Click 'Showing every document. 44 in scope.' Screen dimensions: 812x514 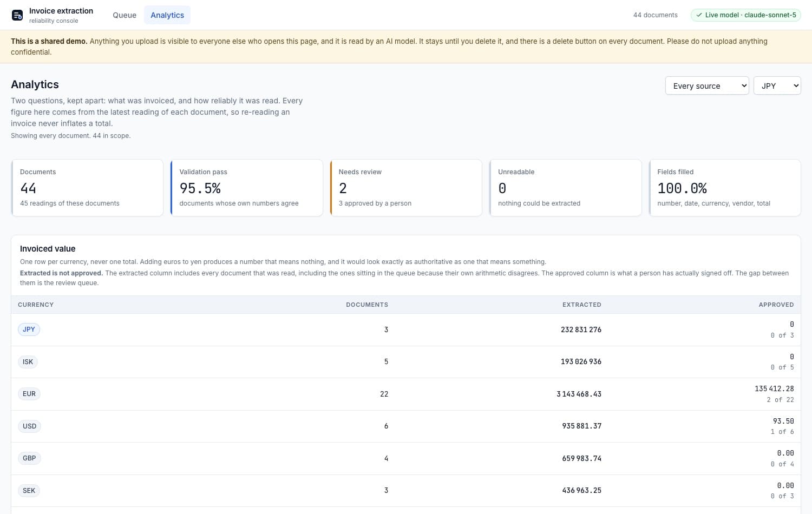pyautogui.click(x=70, y=136)
